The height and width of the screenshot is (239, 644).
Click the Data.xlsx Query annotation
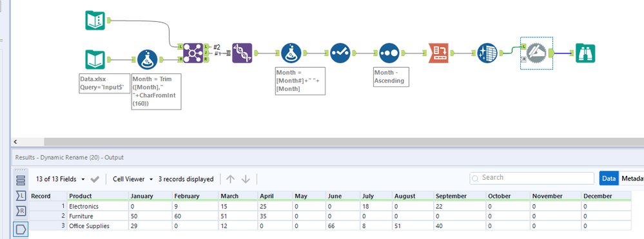pyautogui.click(x=104, y=83)
